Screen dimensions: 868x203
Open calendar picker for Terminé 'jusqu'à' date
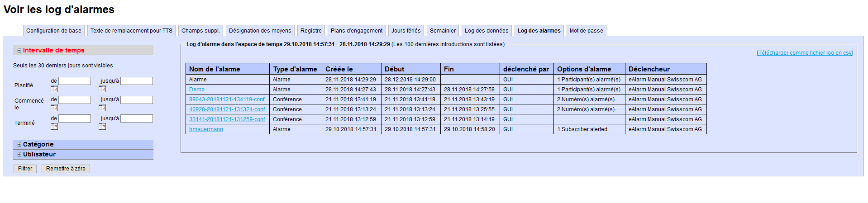[x=102, y=127]
